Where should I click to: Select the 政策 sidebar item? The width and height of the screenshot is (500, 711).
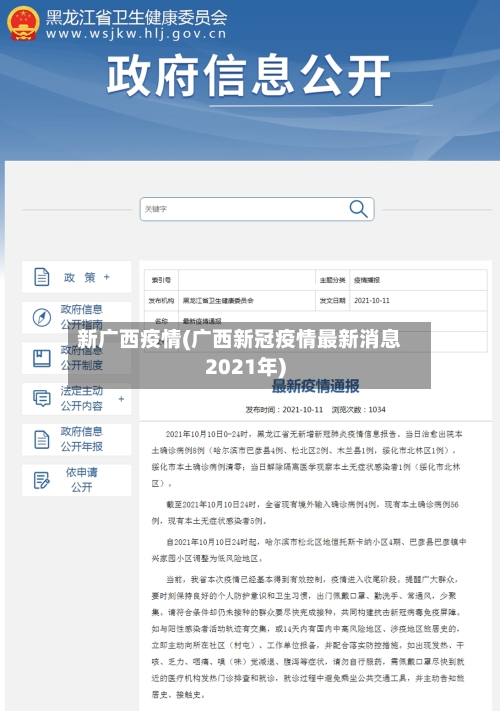tap(76, 277)
